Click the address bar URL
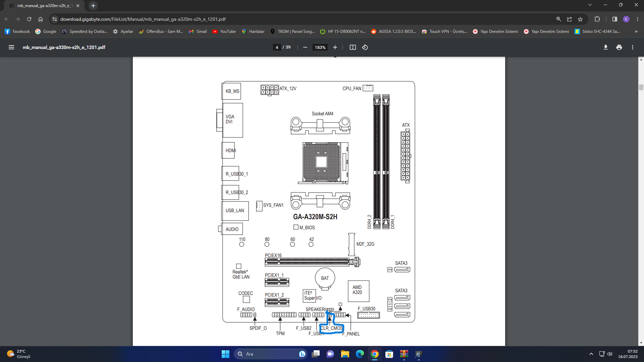This screenshot has width=644, height=362. tap(143, 19)
